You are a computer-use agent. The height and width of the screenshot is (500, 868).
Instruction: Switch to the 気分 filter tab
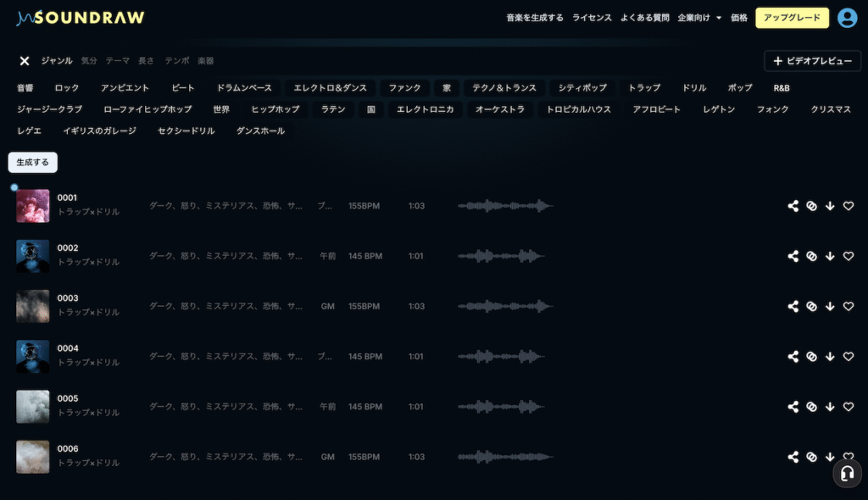(89, 61)
